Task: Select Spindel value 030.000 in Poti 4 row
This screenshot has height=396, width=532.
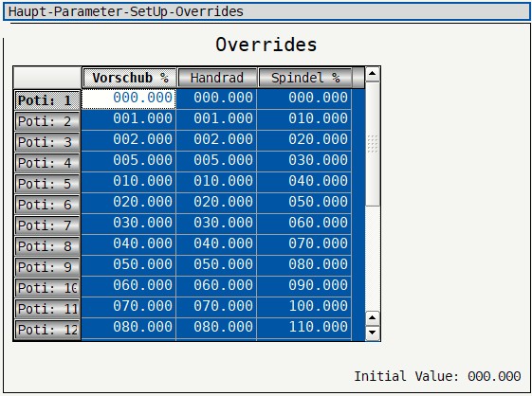Action: (304, 161)
